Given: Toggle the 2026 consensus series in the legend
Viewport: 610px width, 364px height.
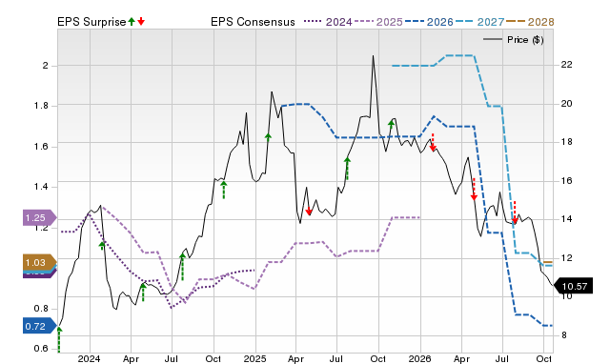Looking at the screenshot, I should pos(429,22).
